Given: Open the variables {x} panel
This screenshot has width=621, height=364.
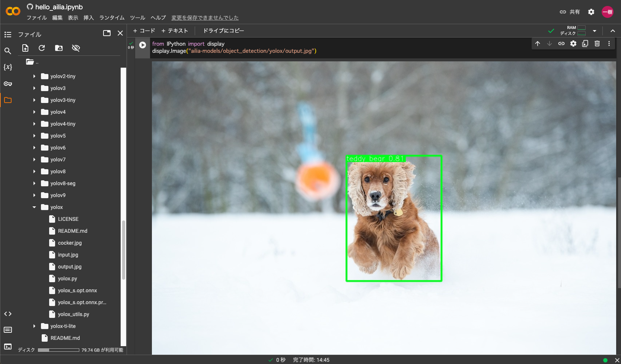Looking at the screenshot, I should coord(8,67).
